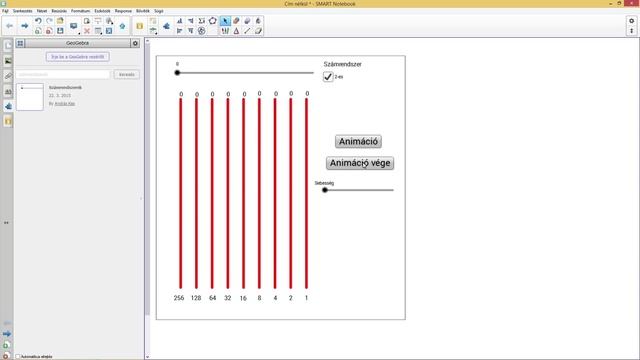640x360 pixels.
Task: Toggle the 2-es number system checkbox
Action: (x=328, y=77)
